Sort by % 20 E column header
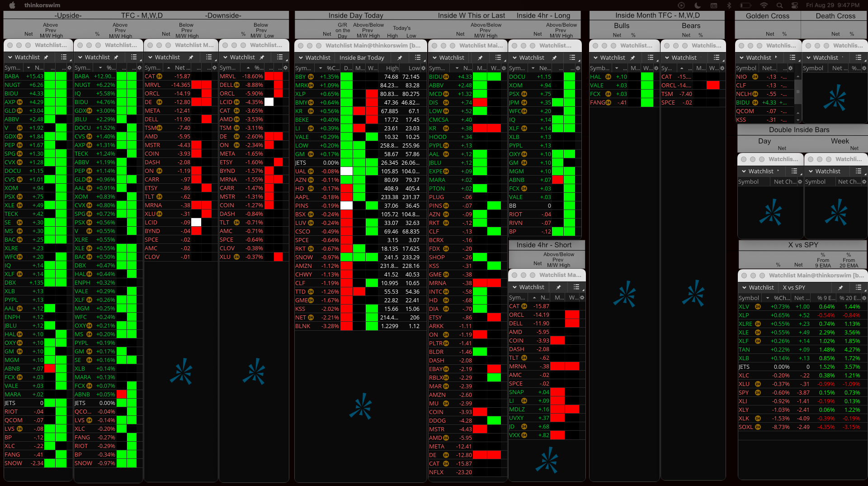868x486 pixels. coord(850,298)
